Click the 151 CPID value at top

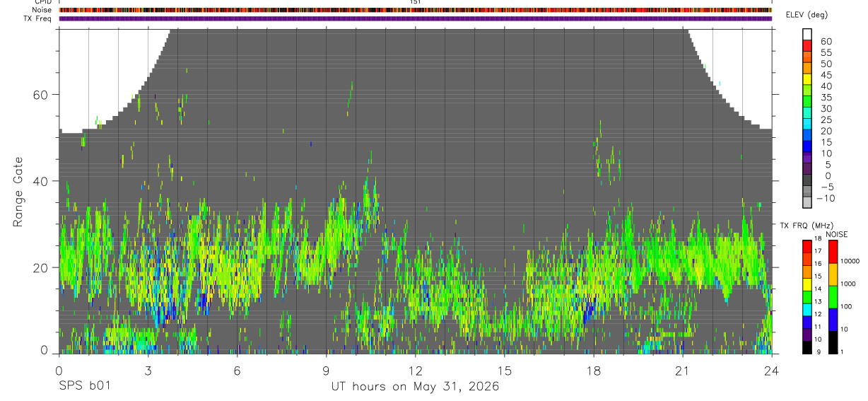(415, 2)
